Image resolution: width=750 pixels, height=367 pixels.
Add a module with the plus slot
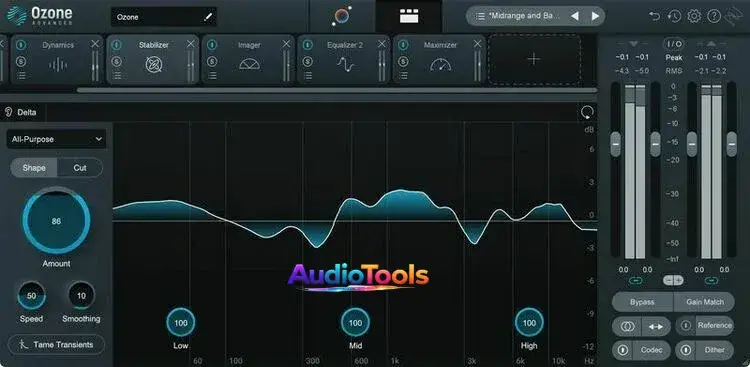[x=534, y=59]
